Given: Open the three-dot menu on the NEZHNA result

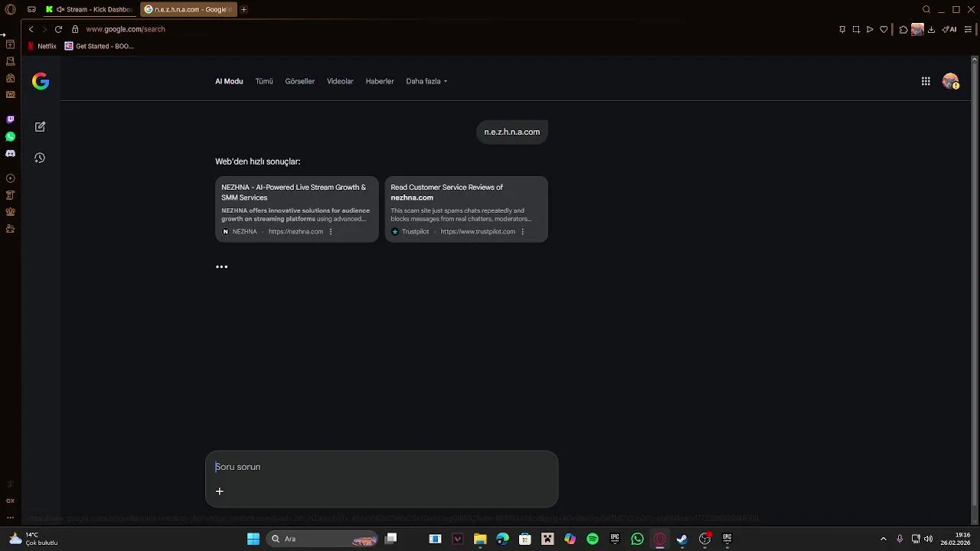Looking at the screenshot, I should pos(331,232).
